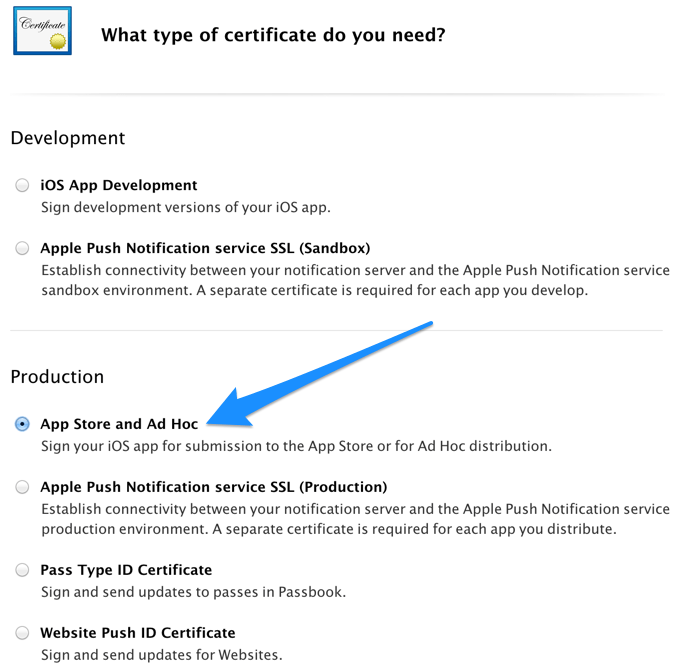The image size is (679, 672).
Task: Click 'What type of certificate do you need?' heading
Action: 273,35
